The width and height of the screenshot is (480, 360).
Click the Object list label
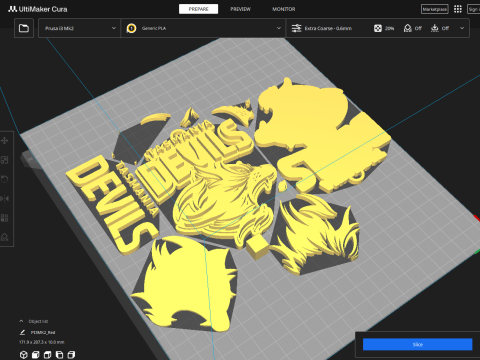38,321
